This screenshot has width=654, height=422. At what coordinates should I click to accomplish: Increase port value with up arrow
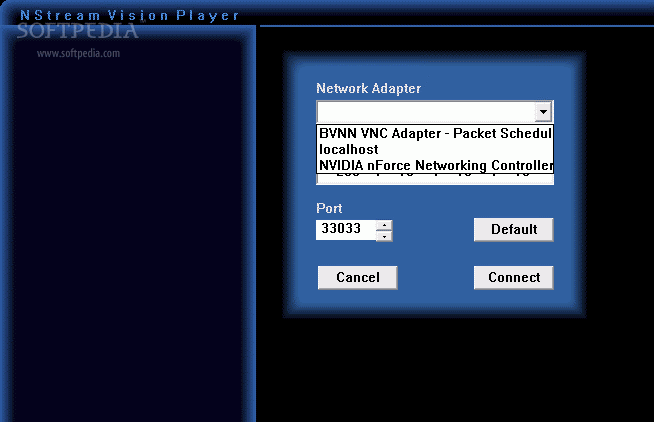click(x=384, y=226)
